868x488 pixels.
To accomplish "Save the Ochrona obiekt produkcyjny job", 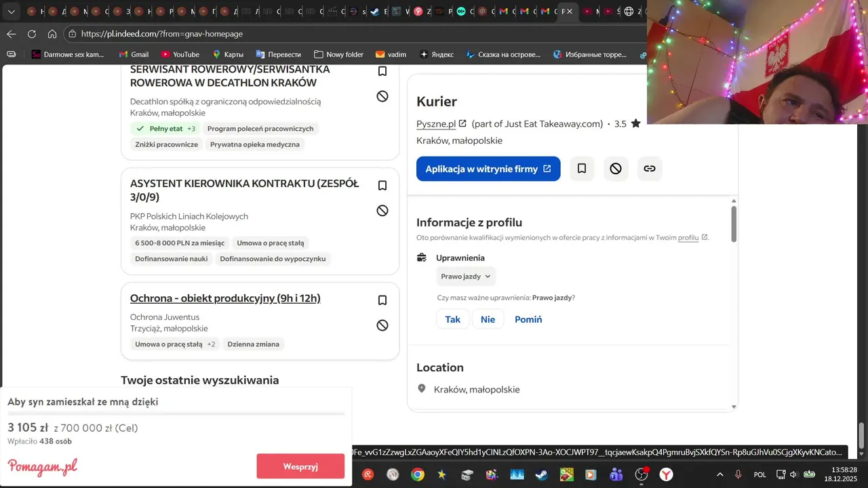I will point(382,300).
